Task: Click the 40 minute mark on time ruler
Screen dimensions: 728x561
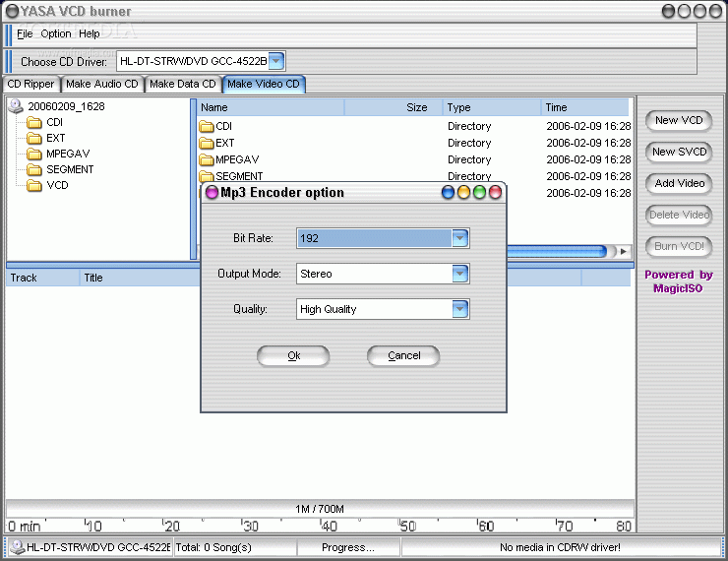Action: [x=330, y=527]
